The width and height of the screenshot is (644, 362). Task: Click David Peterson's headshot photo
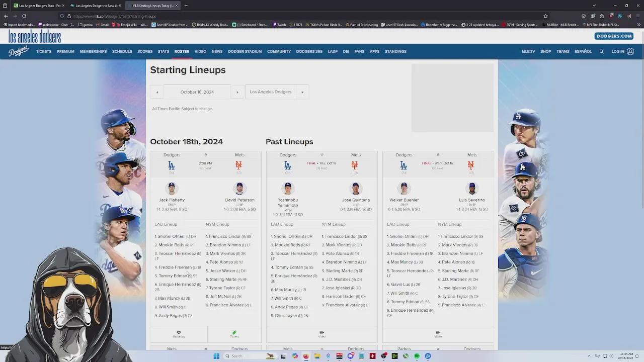[239, 189]
